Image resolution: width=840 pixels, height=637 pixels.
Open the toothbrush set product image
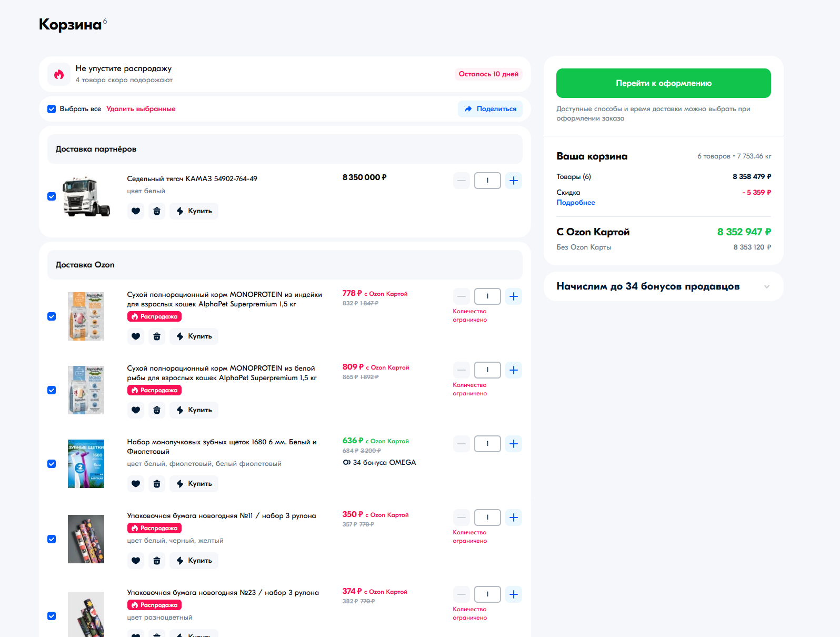click(86, 464)
